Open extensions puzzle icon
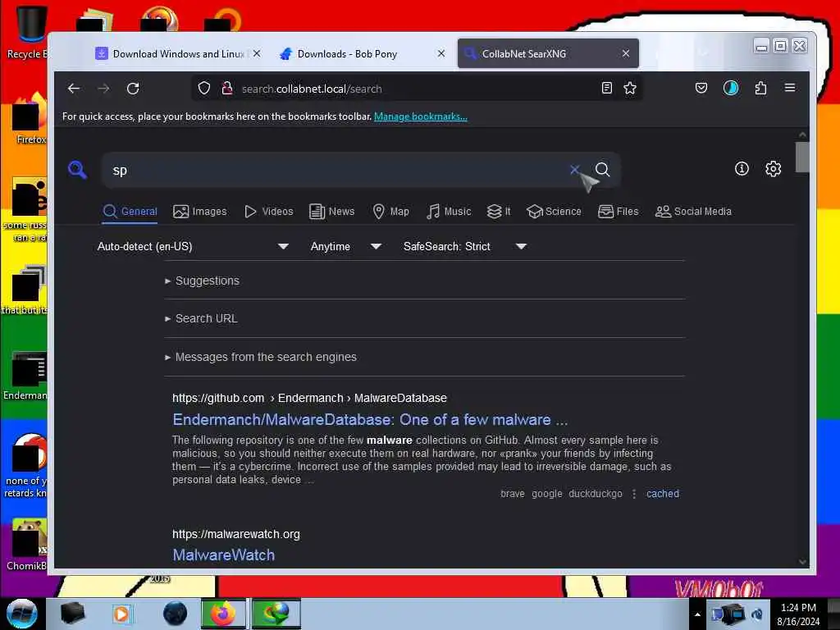 pos(760,89)
